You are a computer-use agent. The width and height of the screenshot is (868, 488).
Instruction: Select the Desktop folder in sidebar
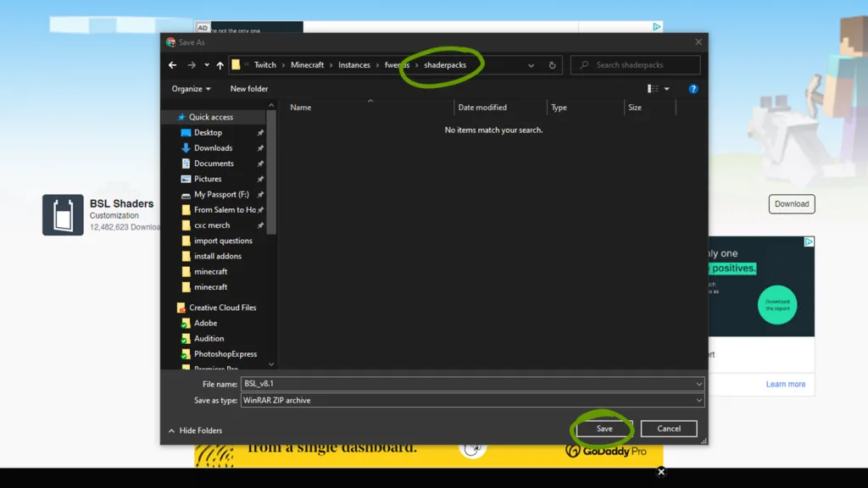[x=208, y=132]
